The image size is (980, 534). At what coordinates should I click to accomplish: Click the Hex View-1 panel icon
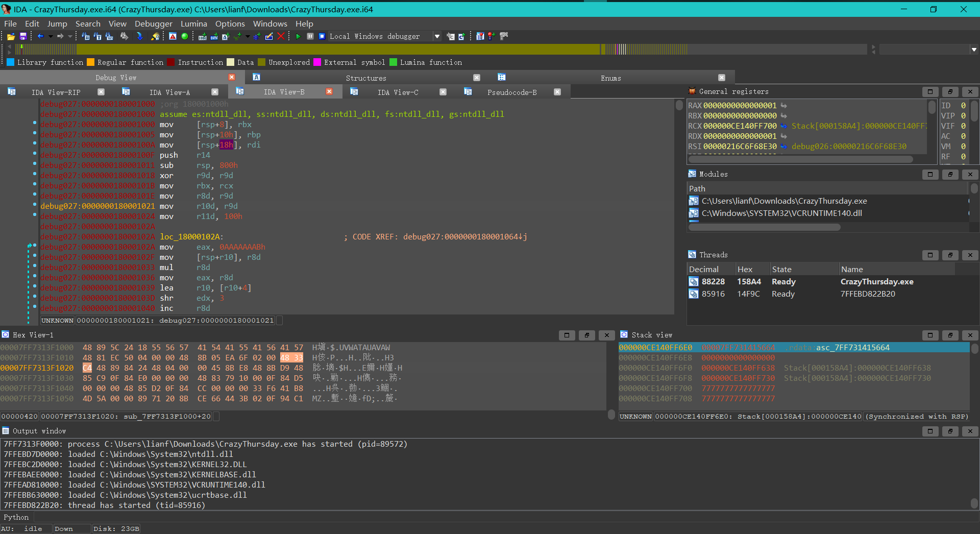6,335
